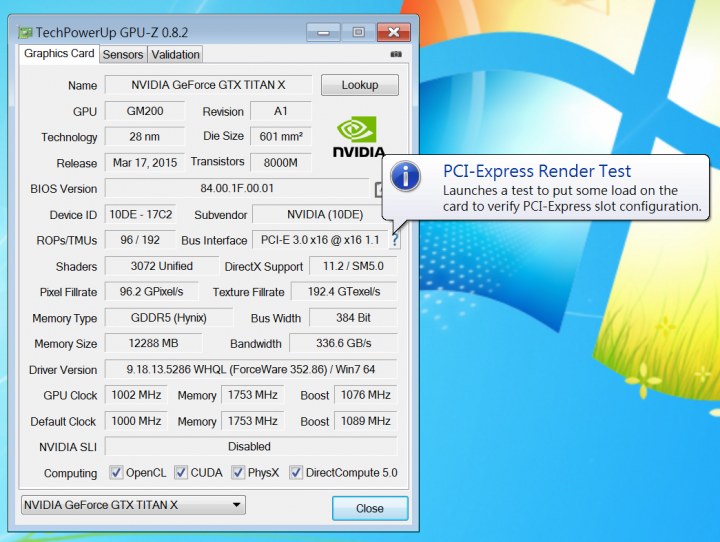Screen dimensions: 720x542
Task: Toggle the OpenCL checkbox
Action: (x=116, y=472)
